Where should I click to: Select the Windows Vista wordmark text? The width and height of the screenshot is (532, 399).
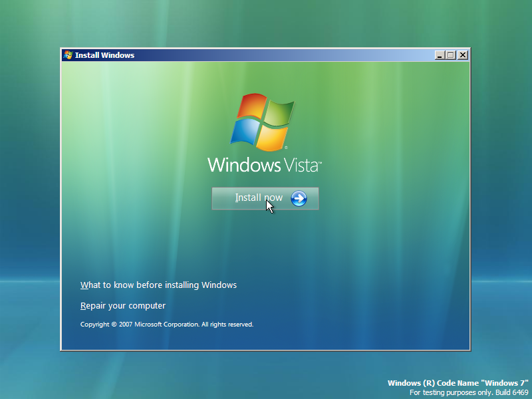pyautogui.click(x=263, y=164)
